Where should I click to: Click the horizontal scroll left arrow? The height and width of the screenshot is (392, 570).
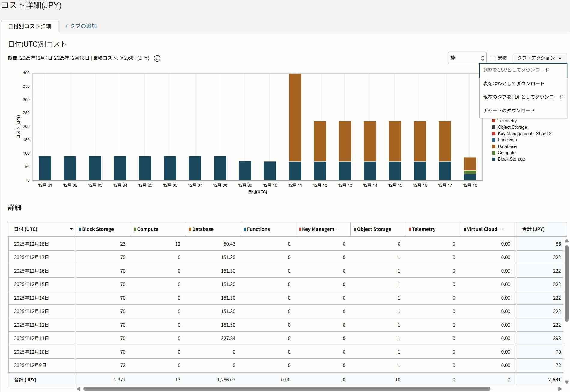[79, 389]
